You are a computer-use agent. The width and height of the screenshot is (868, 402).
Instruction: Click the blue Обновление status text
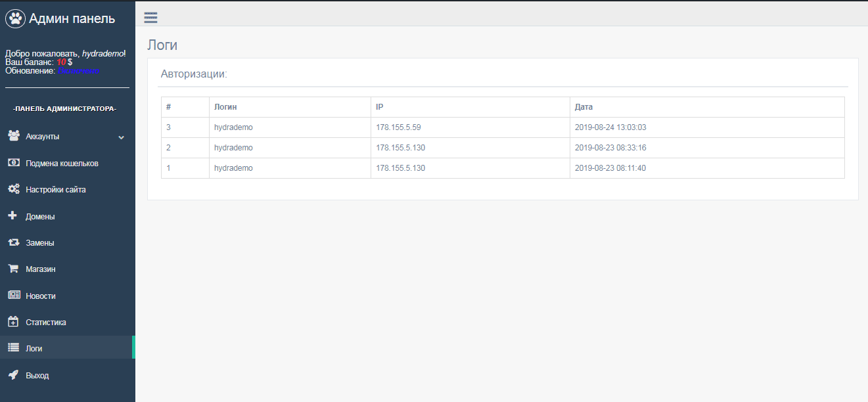tap(78, 70)
